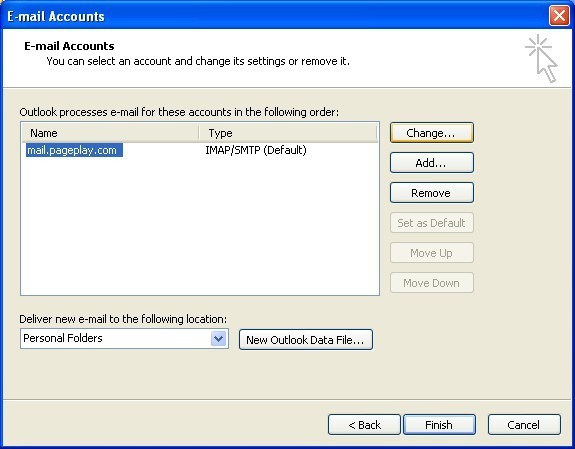Click the Move Down button
Viewport: 575px width, 449px height.
pyautogui.click(x=432, y=283)
